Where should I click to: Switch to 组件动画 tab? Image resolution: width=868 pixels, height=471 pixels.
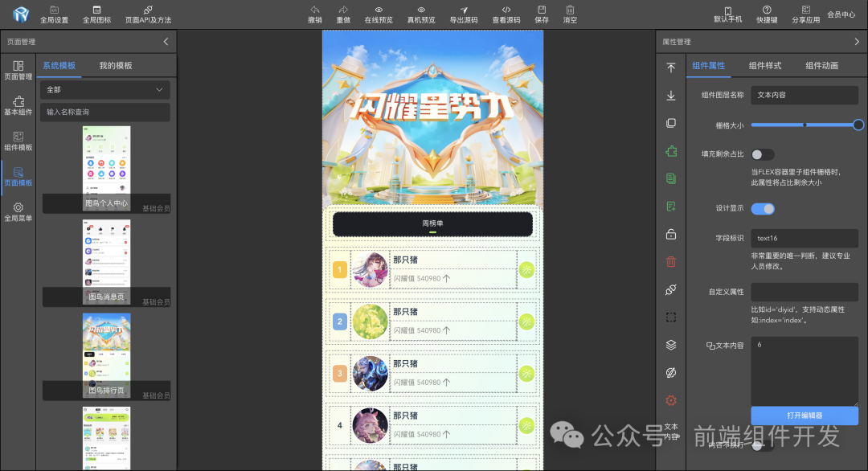coord(821,65)
